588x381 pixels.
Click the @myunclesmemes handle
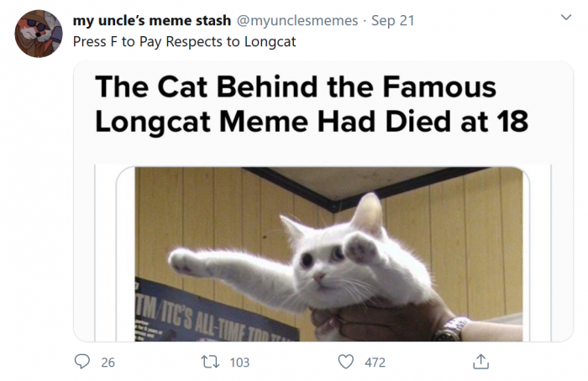[291, 20]
